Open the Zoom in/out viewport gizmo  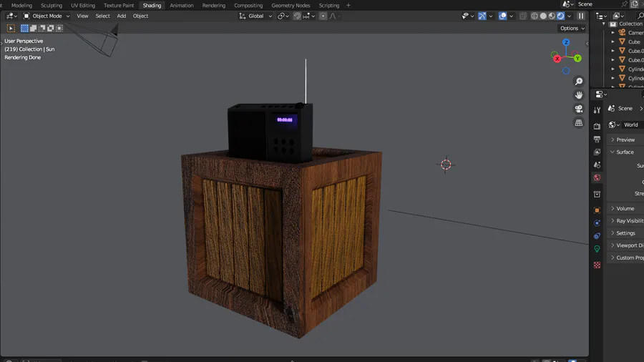pyautogui.click(x=579, y=82)
